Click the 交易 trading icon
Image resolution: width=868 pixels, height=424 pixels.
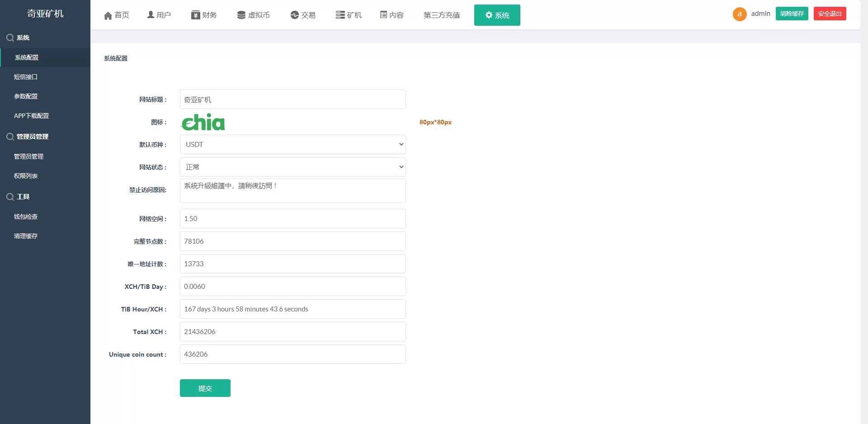point(293,15)
